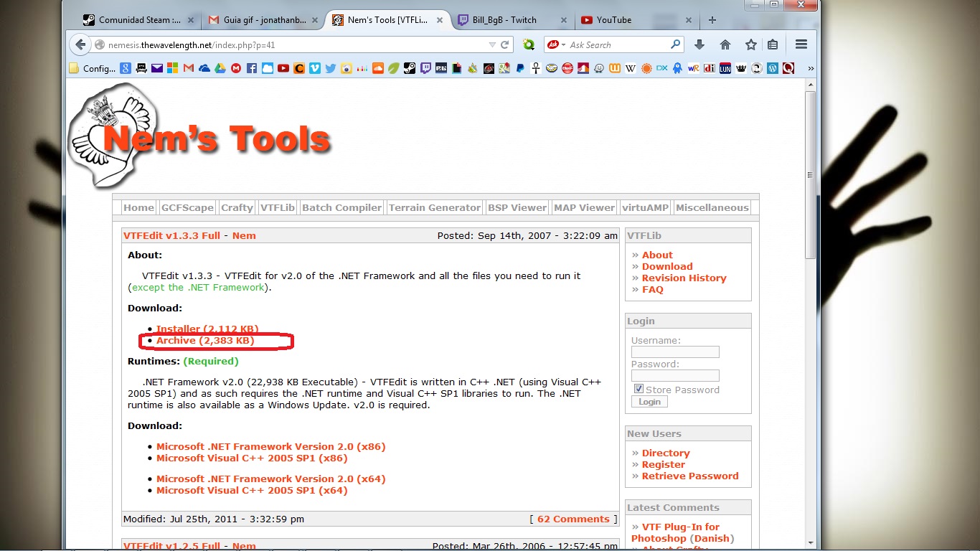
Task: Go back using the browser back arrow
Action: (x=80, y=44)
